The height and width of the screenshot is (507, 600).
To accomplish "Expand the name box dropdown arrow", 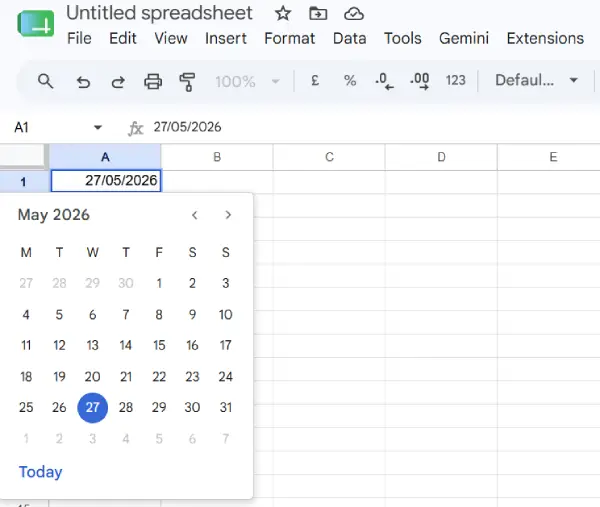I will click(x=98, y=127).
